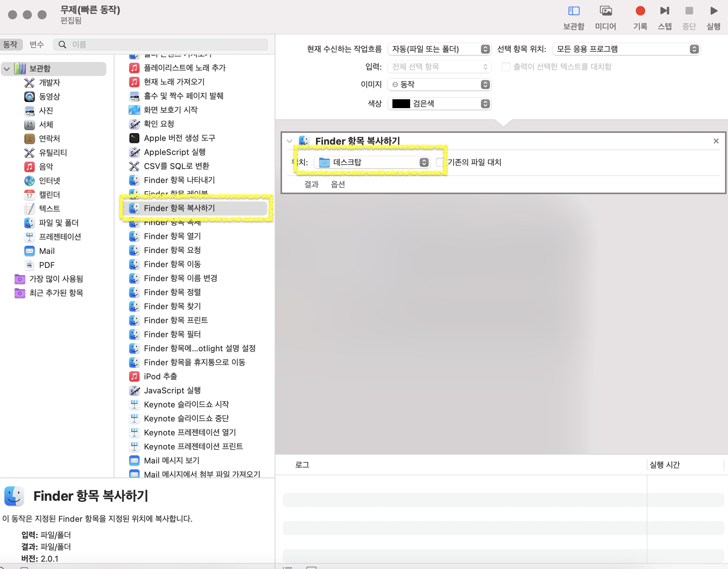Open the 미디어 browser toolbar icon

click(x=605, y=11)
